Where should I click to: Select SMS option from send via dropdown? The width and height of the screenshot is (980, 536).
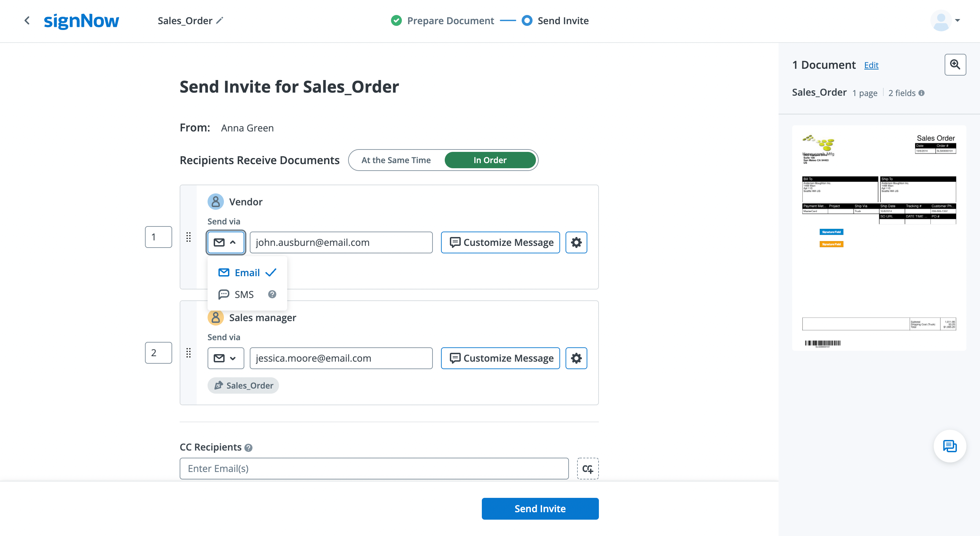click(244, 295)
